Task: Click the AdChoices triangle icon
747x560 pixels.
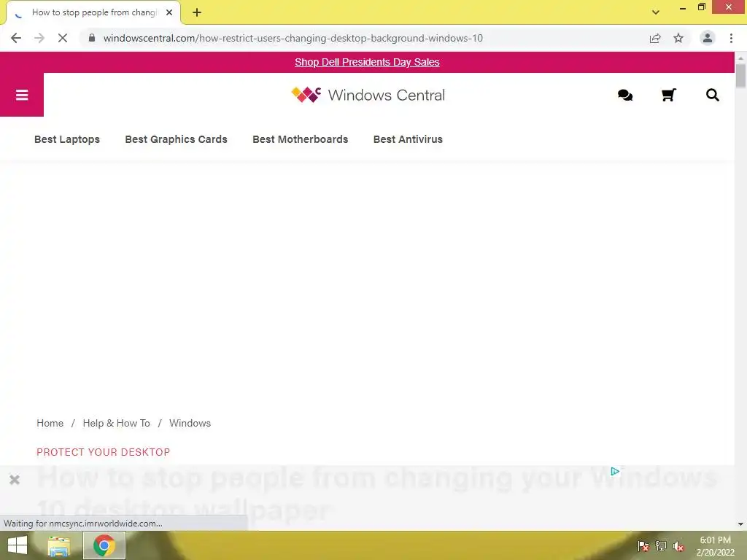Action: 615,471
